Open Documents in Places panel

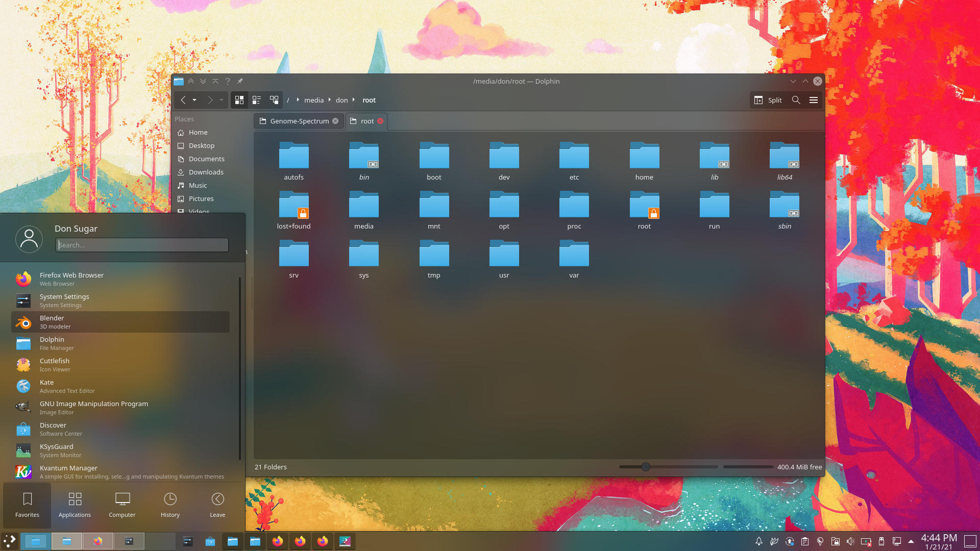206,159
